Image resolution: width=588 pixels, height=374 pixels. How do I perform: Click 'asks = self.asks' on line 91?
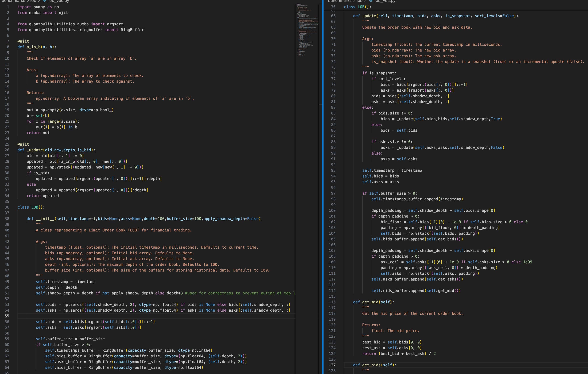(399, 159)
